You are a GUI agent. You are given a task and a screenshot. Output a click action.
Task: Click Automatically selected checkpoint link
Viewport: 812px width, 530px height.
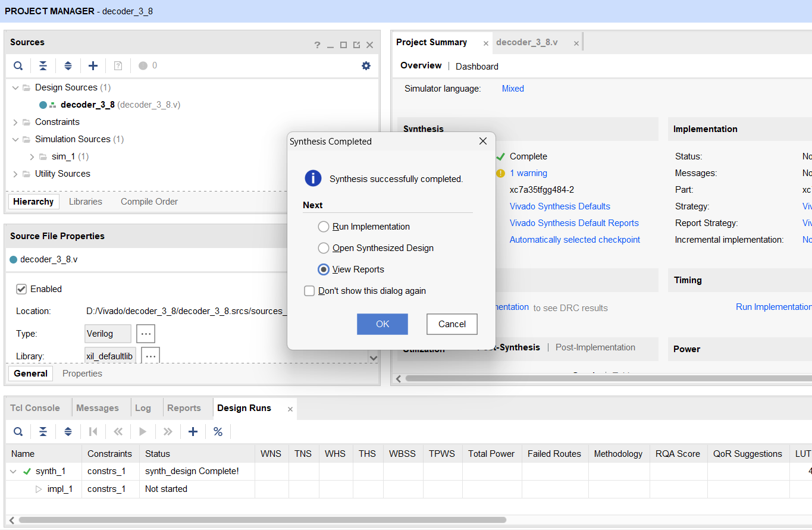coord(575,240)
